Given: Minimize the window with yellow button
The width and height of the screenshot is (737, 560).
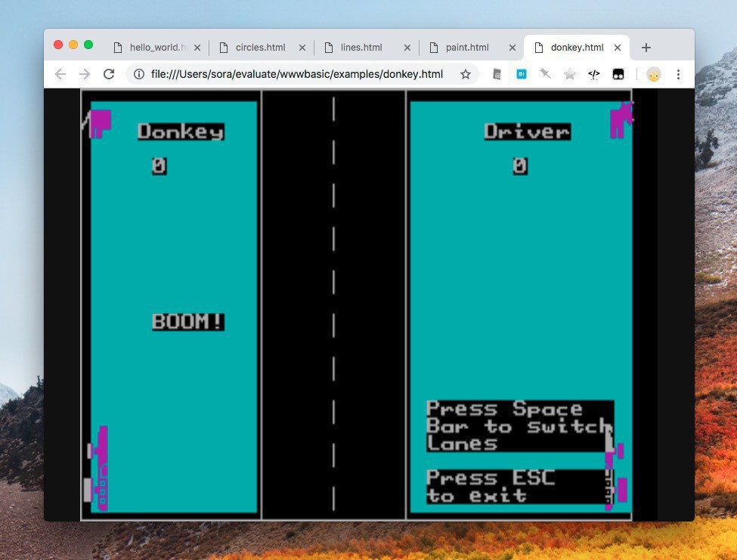Looking at the screenshot, I should click(x=73, y=45).
